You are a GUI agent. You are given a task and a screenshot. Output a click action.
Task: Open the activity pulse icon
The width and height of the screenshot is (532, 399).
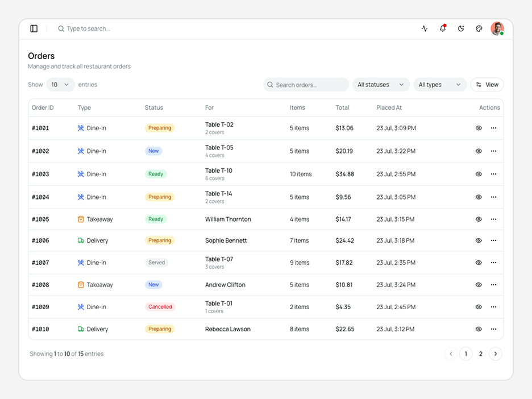click(425, 28)
